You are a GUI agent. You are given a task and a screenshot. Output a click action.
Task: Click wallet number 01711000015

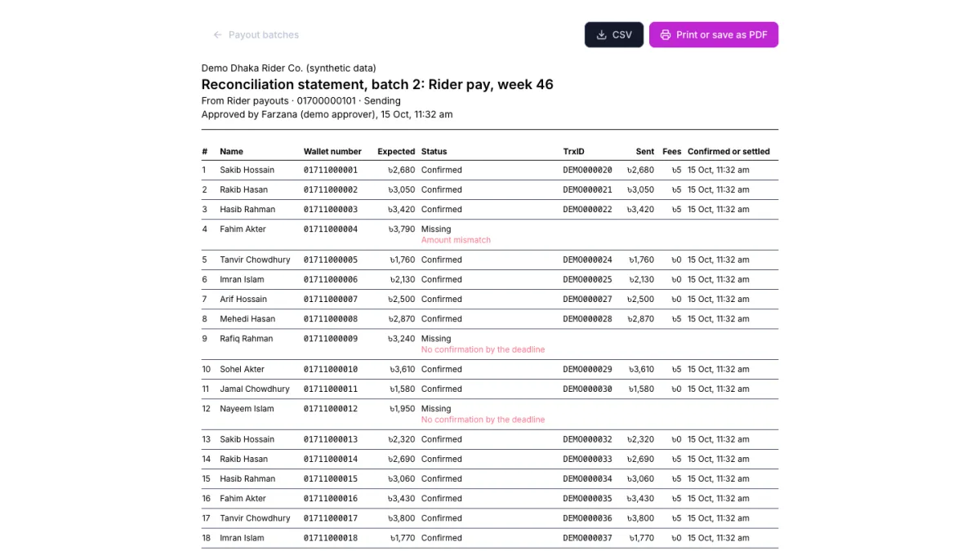pos(331,479)
